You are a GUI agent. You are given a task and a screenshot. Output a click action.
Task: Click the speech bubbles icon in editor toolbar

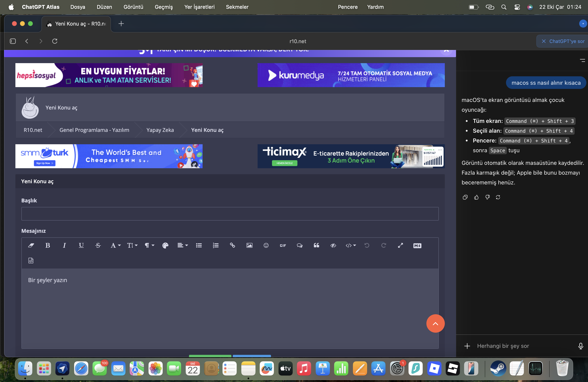click(300, 245)
